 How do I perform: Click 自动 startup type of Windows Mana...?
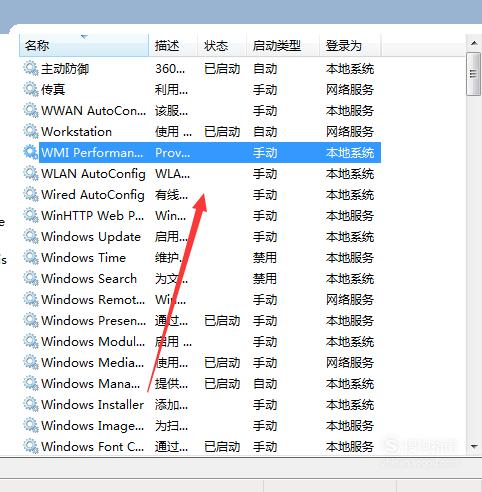[x=265, y=384]
